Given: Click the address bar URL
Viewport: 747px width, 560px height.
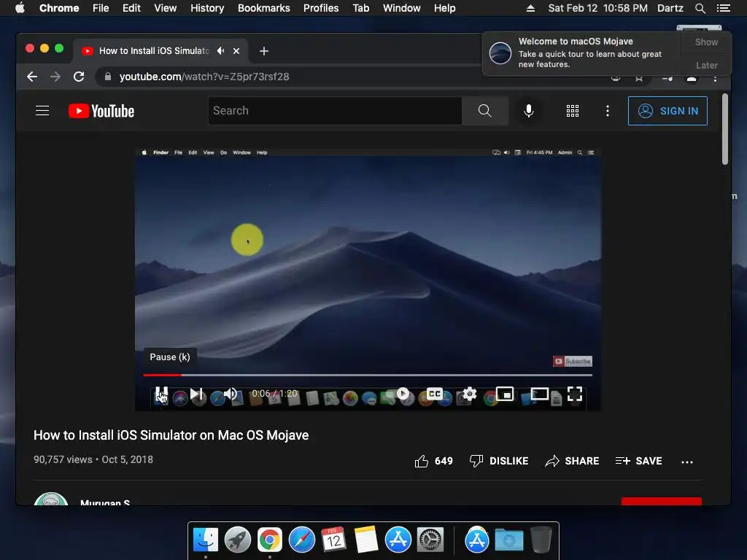Looking at the screenshot, I should (x=204, y=77).
